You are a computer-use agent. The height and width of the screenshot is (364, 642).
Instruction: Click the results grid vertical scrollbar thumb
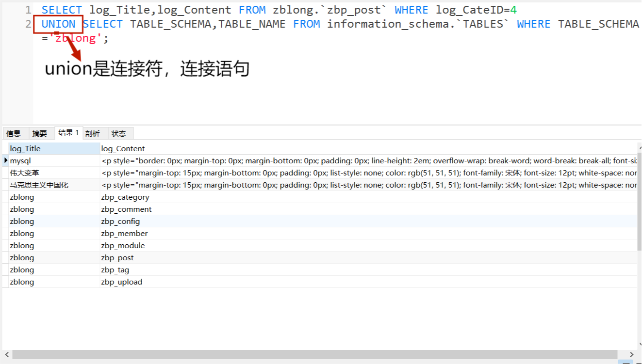point(640,202)
